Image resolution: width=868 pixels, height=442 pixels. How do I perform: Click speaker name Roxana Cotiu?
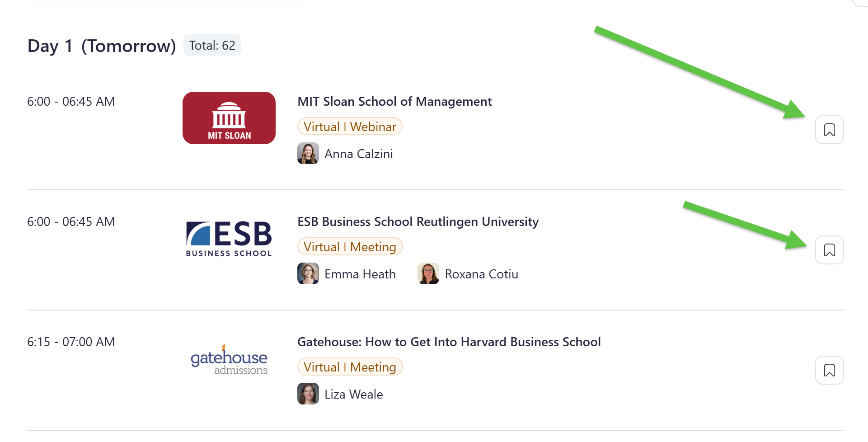point(481,274)
